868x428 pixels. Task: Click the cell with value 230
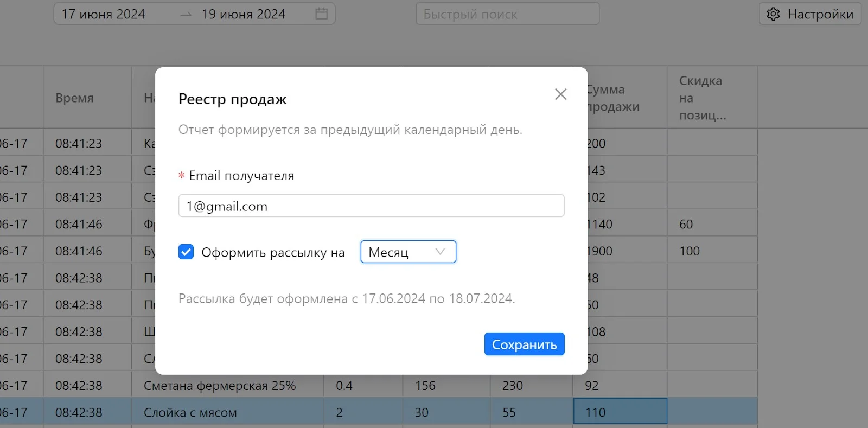531,385
